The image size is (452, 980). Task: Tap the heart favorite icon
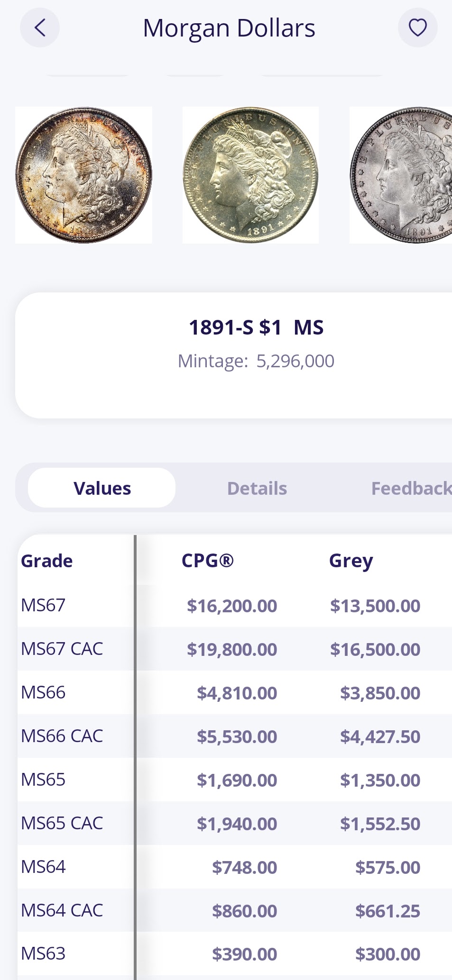point(417,27)
